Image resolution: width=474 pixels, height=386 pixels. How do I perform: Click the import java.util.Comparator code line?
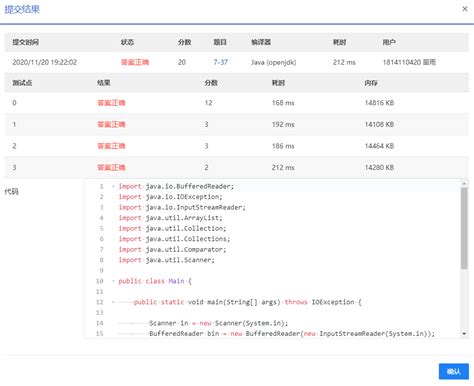coord(172,249)
